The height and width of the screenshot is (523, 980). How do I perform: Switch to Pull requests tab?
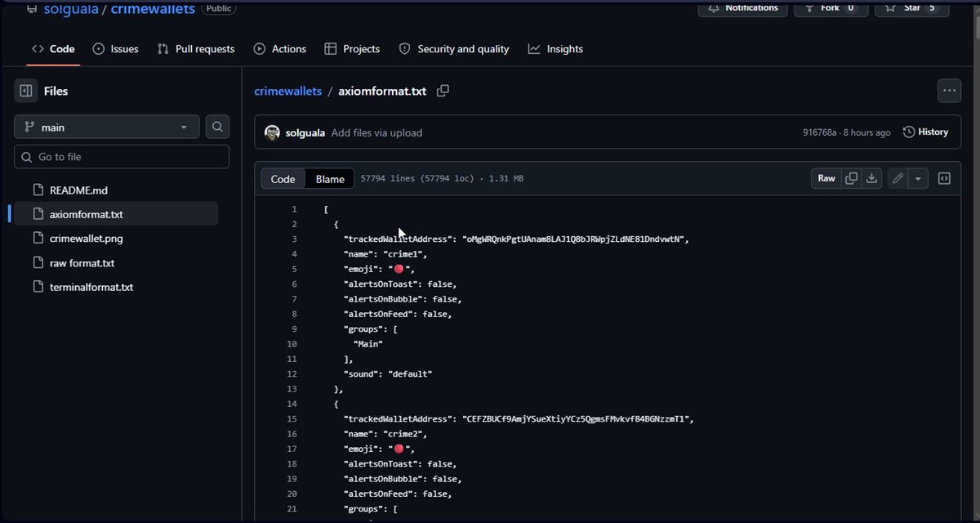tap(196, 49)
